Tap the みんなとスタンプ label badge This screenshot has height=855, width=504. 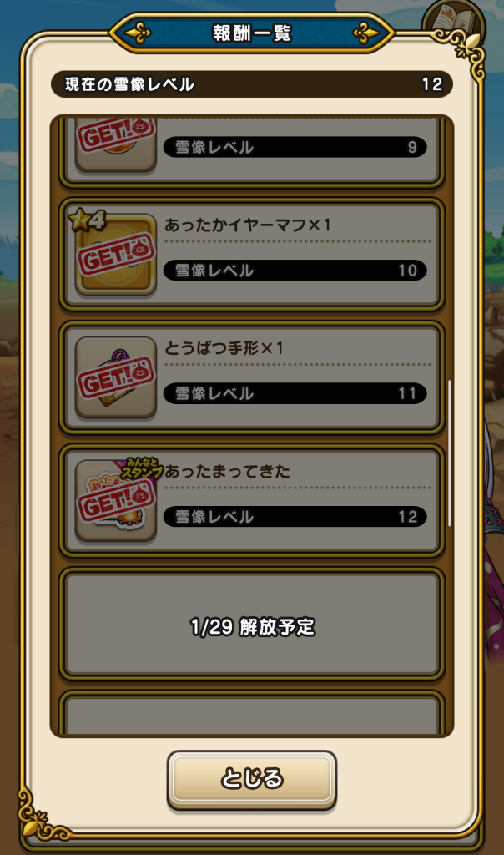point(142,468)
